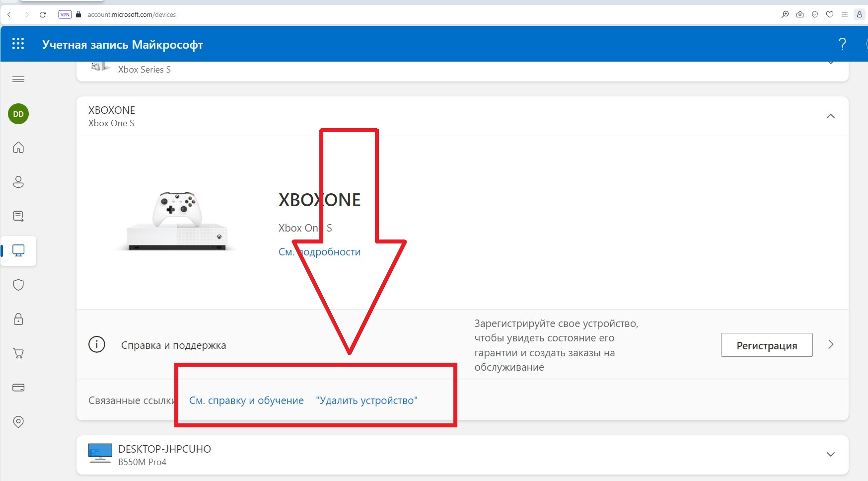This screenshot has width=868, height=481.
Task: Click the DESKTOP-JHPCUHO computer icon
Action: pos(100,454)
